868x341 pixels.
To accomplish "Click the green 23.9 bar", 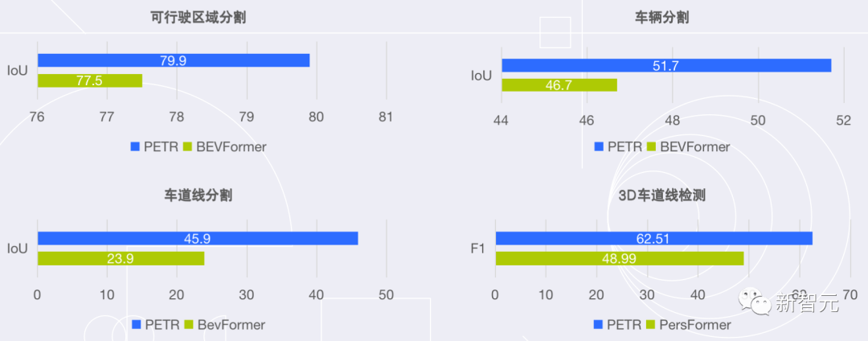I will click(x=121, y=258).
